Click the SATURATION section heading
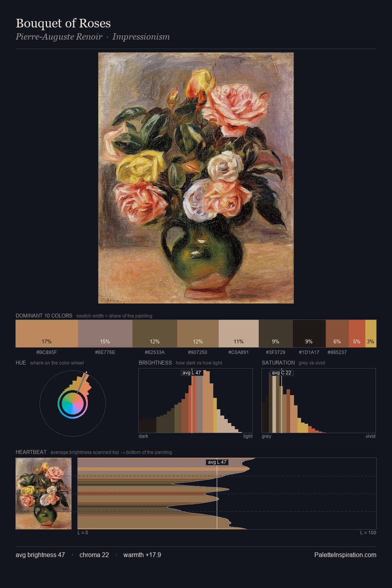Image resolution: width=392 pixels, height=588 pixels. (278, 363)
